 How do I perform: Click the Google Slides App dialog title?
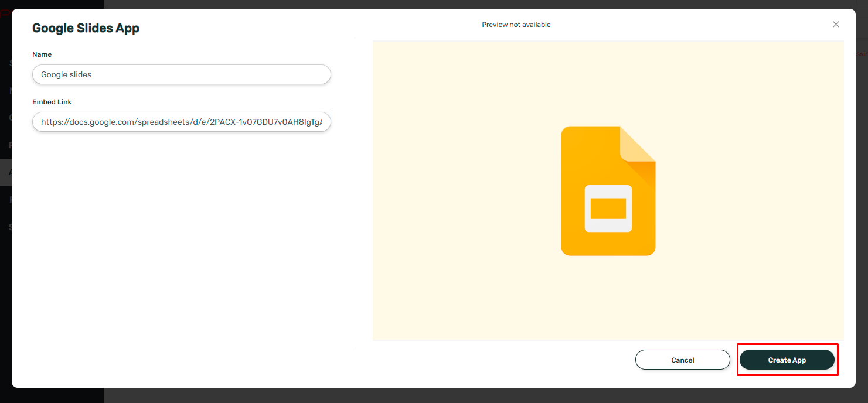pyautogui.click(x=86, y=28)
